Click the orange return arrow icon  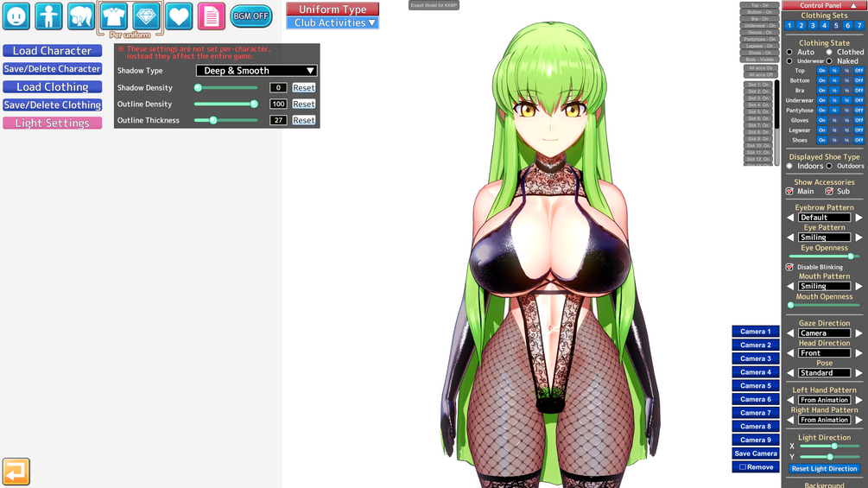[x=16, y=472]
